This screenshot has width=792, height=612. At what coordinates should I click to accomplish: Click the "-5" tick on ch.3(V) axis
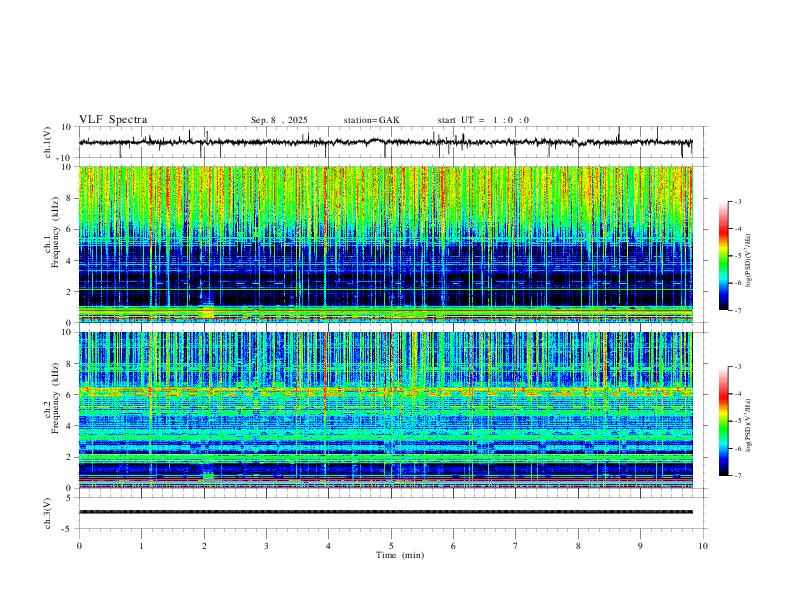pyautogui.click(x=68, y=529)
